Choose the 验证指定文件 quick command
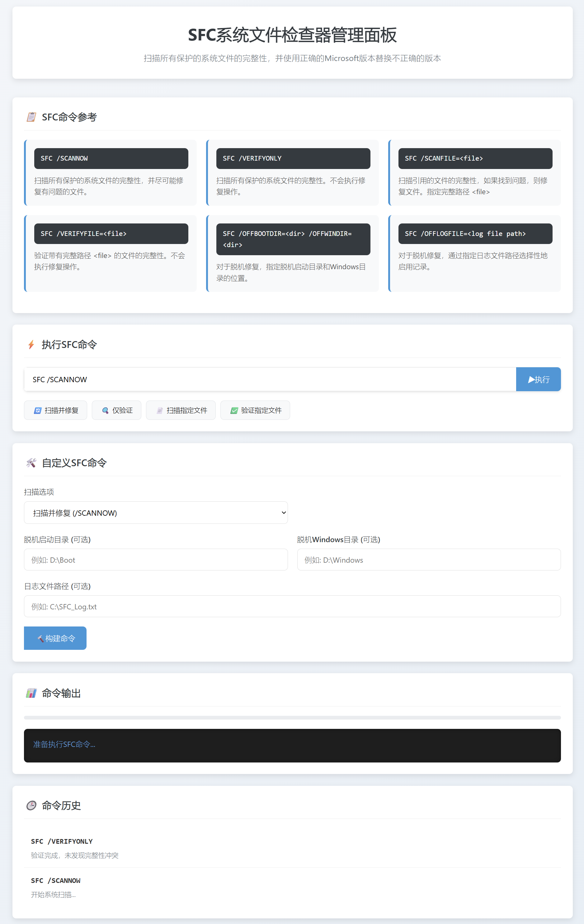 [255, 410]
